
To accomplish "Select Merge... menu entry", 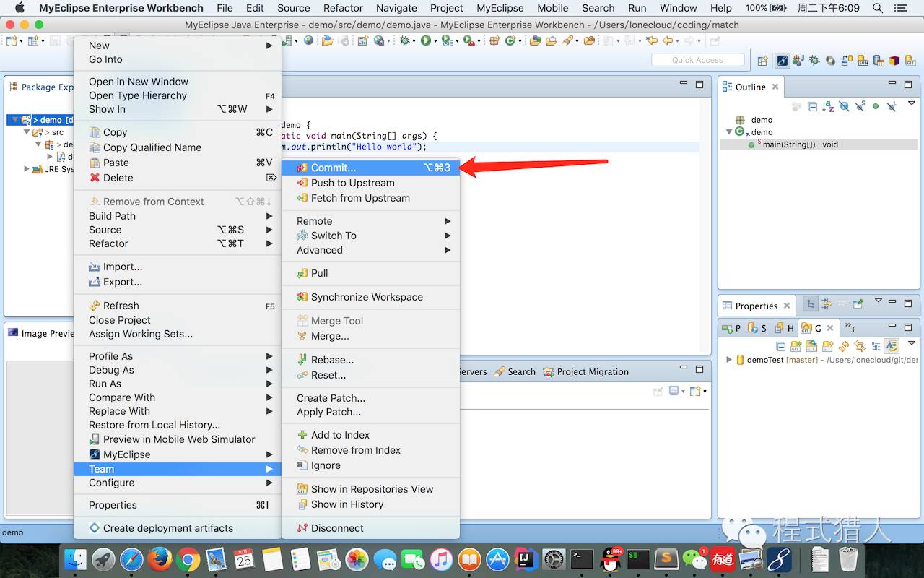I will [370, 336].
